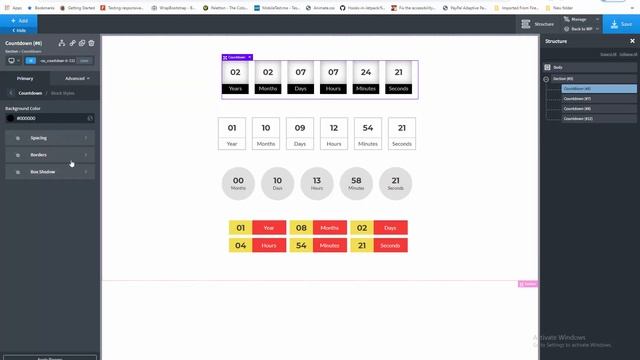The width and height of the screenshot is (640, 360).
Task: Click the selector name field
Action: 57,60
